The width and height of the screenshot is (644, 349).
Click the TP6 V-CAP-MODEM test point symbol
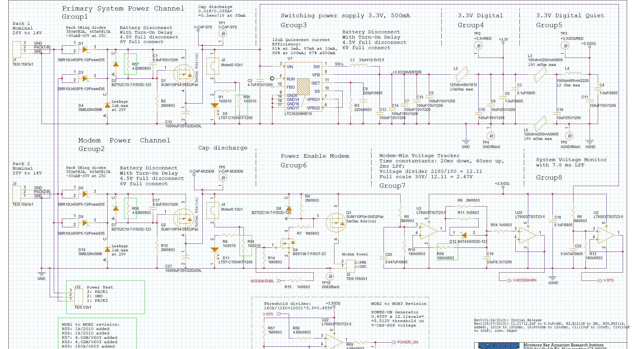tap(223, 178)
